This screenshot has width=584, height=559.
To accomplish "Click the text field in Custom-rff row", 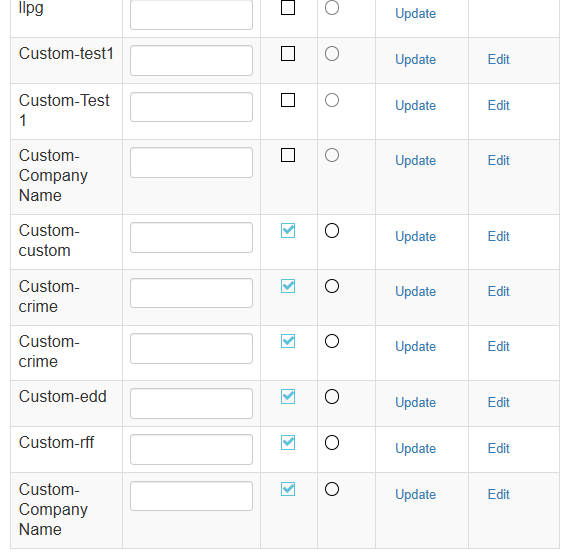I will [191, 450].
